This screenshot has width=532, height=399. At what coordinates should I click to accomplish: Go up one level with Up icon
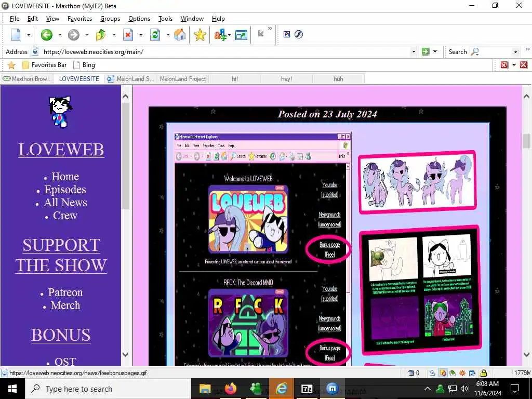point(101,35)
